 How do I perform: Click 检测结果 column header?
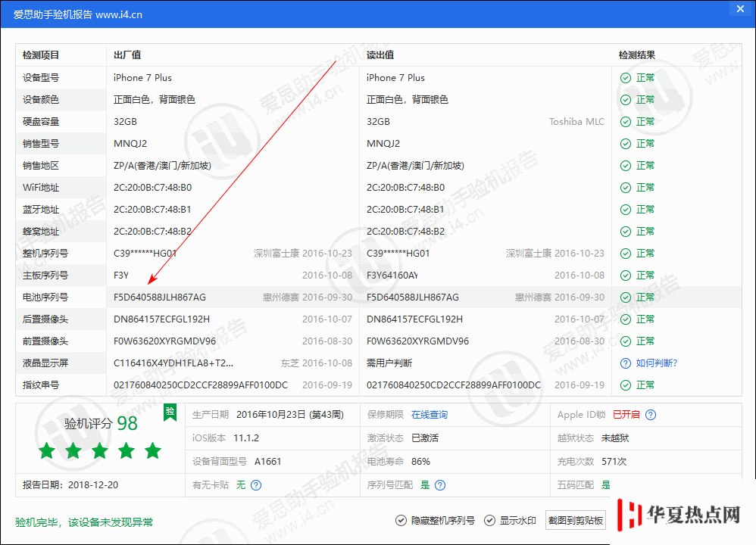coord(637,55)
